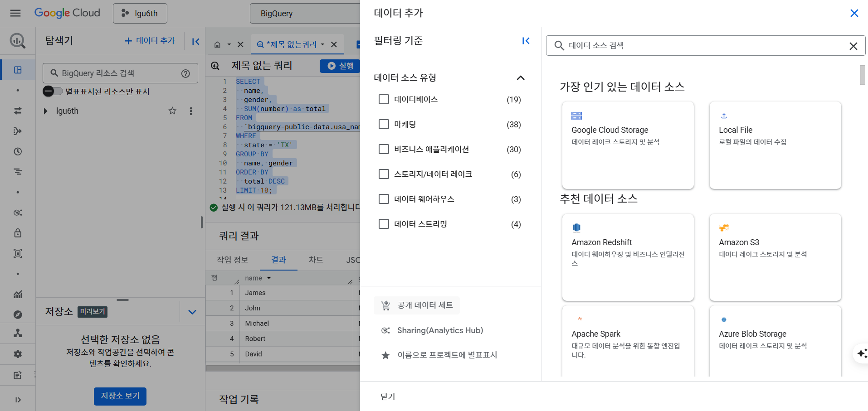Click the Google Cloud logo
The width and height of the screenshot is (868, 411).
67,13
